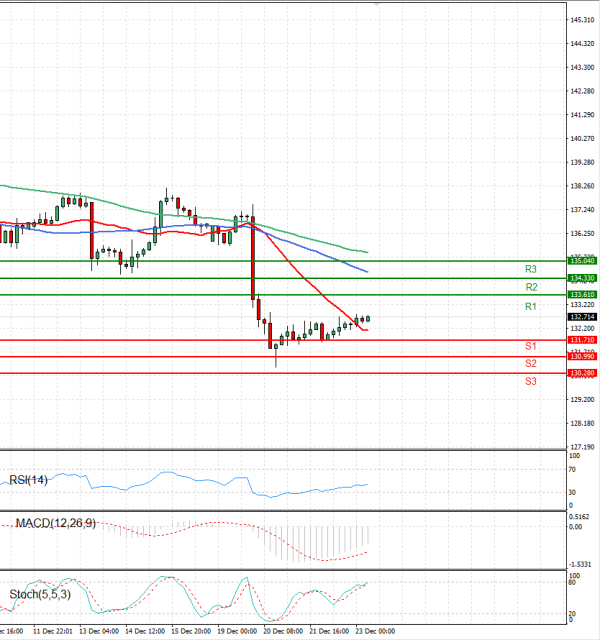Screen dimensions: 600x640
Task: Click the 11 Dec 22:01 time label
Action: pos(53,631)
